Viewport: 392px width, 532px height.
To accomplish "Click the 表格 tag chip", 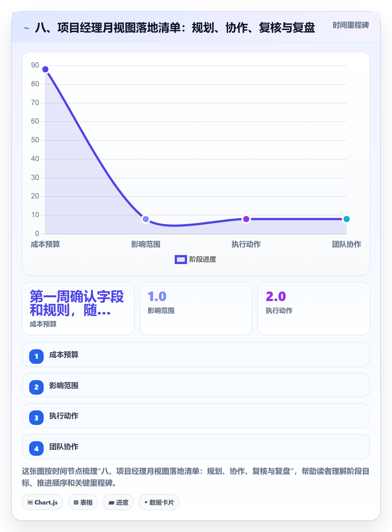I will coord(83,502).
